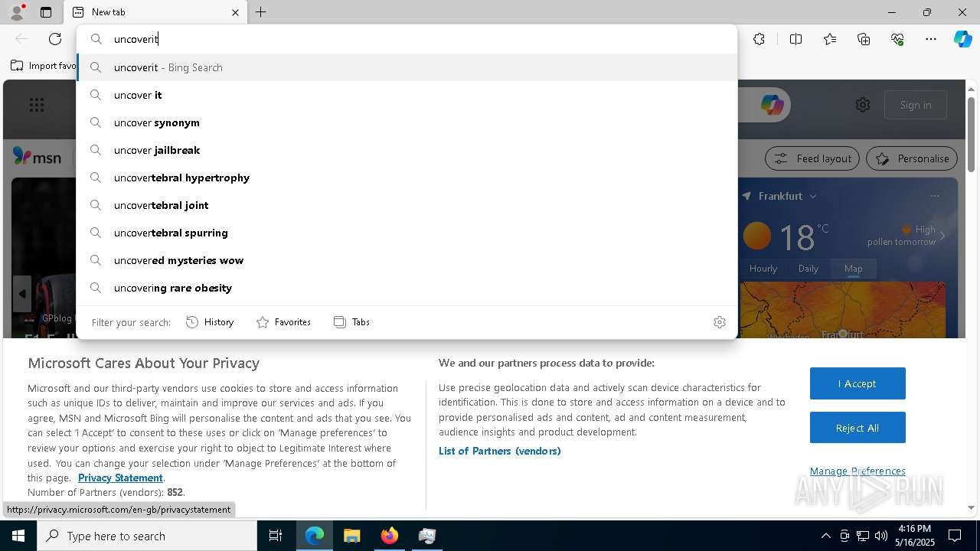The height and width of the screenshot is (551, 980).
Task: Click previous arrow on news carousel
Action: [22, 294]
